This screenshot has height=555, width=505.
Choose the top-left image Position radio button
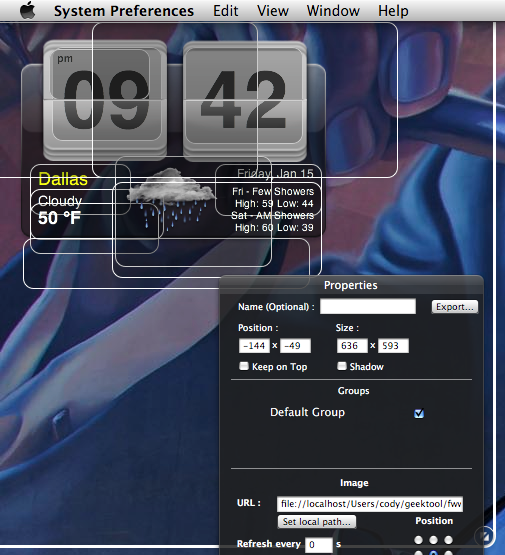coord(418,540)
